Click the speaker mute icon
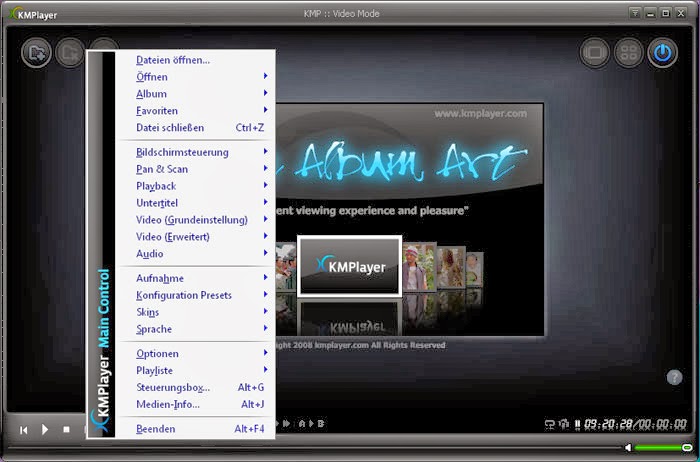The height and width of the screenshot is (462, 700). pos(628,447)
